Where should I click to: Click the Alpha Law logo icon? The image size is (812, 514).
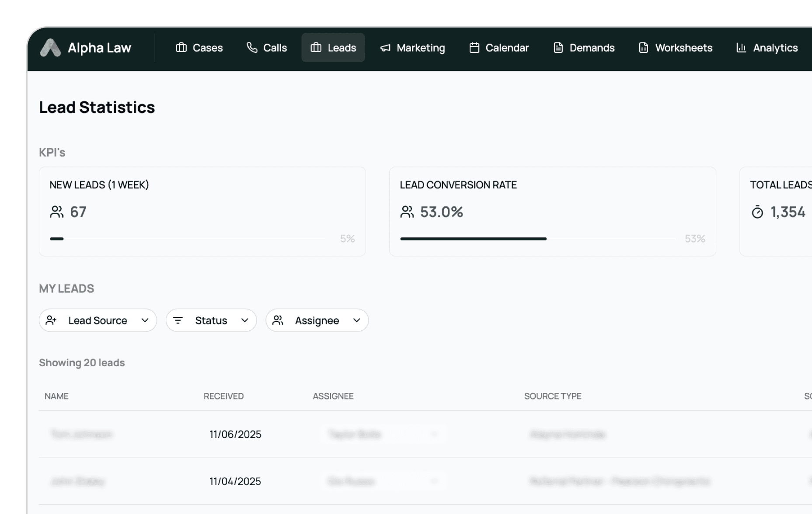click(50, 48)
